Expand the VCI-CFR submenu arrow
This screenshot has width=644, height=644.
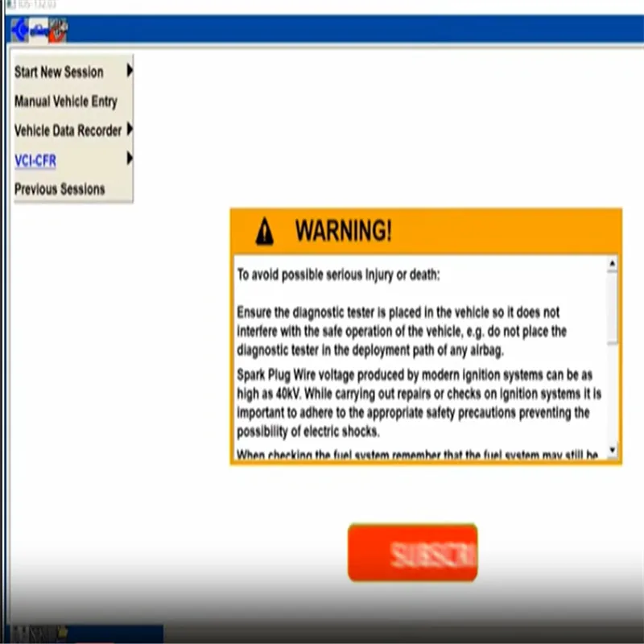click(x=130, y=158)
